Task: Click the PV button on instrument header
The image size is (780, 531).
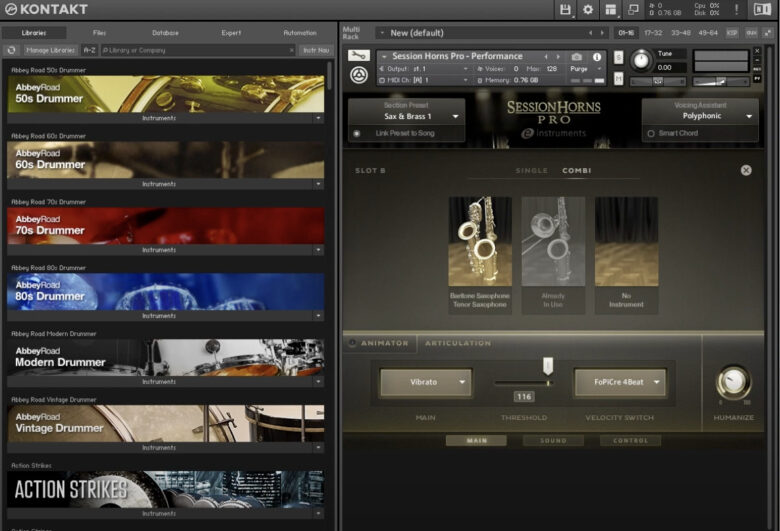Action: (757, 79)
